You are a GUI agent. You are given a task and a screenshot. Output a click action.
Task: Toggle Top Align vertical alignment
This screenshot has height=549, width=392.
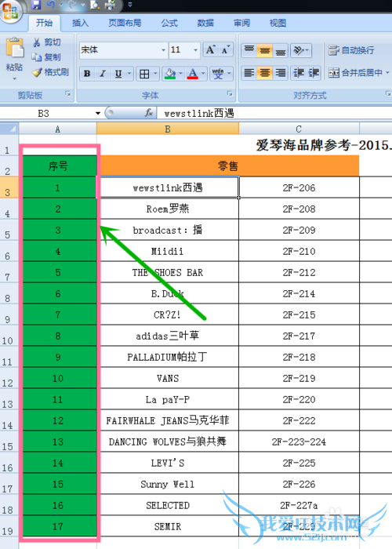(249, 50)
